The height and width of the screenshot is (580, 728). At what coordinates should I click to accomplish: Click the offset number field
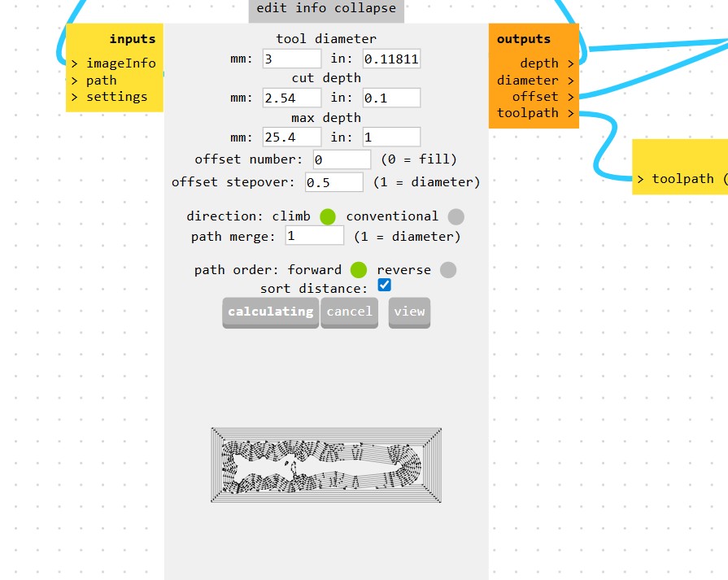click(x=342, y=159)
